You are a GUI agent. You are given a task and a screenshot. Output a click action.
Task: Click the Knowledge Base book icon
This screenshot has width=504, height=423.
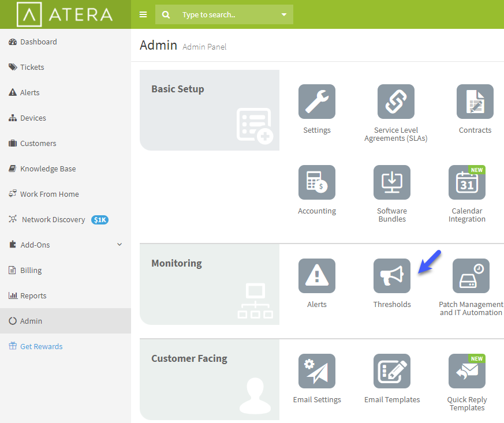pos(13,169)
